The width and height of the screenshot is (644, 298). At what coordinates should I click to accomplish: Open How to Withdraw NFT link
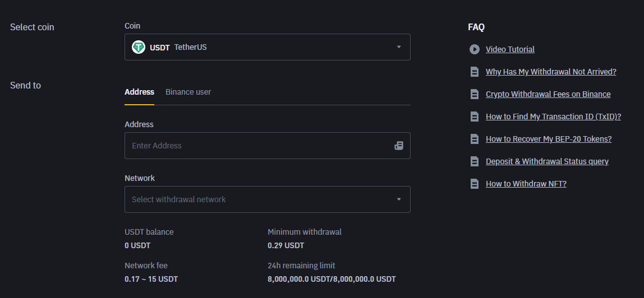click(x=526, y=184)
